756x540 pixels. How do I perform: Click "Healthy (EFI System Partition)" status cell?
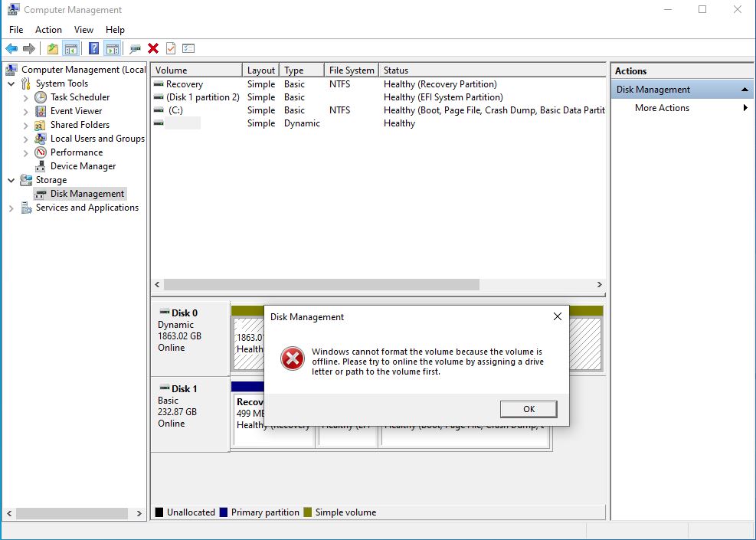(x=443, y=97)
